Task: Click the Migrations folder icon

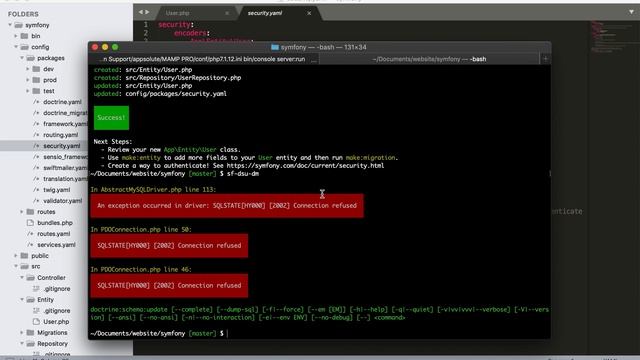Action: click(30, 333)
